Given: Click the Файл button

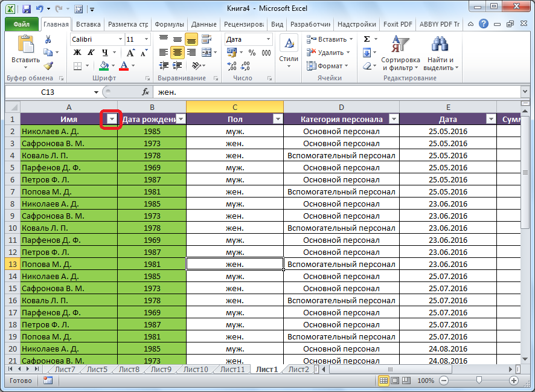Looking at the screenshot, I should coord(22,24).
